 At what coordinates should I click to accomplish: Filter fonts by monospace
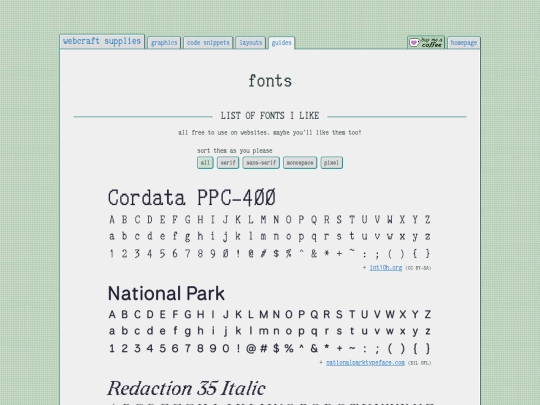pyautogui.click(x=300, y=163)
